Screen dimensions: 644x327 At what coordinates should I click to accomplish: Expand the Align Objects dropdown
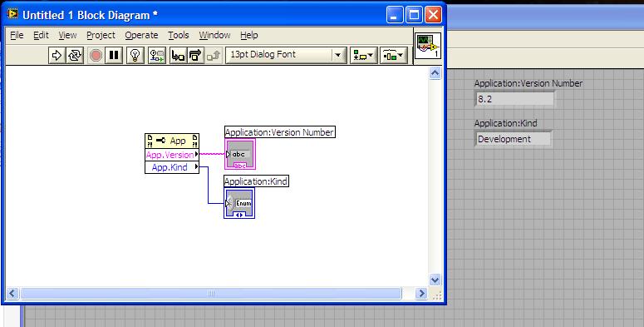tap(363, 55)
